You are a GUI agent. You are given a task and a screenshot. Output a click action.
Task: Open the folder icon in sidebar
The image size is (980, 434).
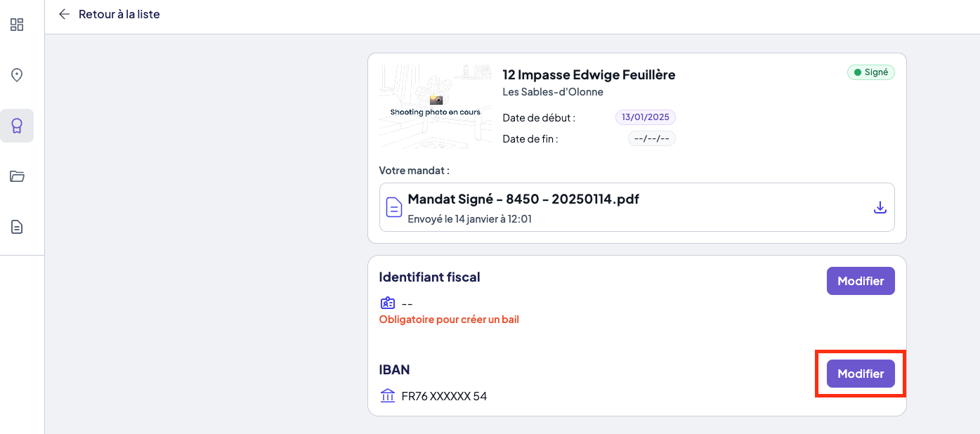(17, 176)
